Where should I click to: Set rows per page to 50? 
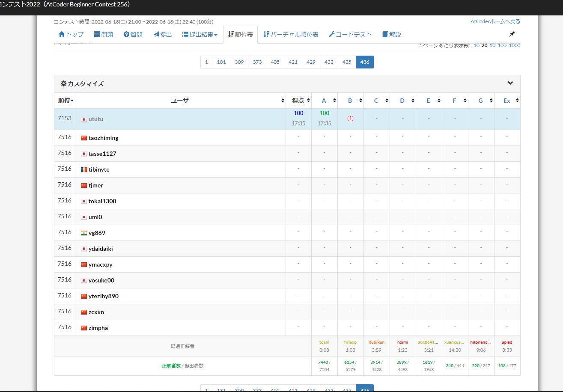pos(492,45)
